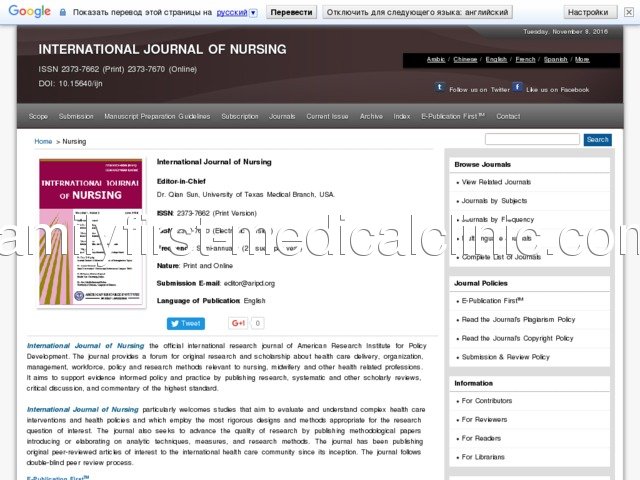Image resolution: width=640 pixels, height=480 pixels.
Task: Switch site language to English
Action: (x=496, y=60)
